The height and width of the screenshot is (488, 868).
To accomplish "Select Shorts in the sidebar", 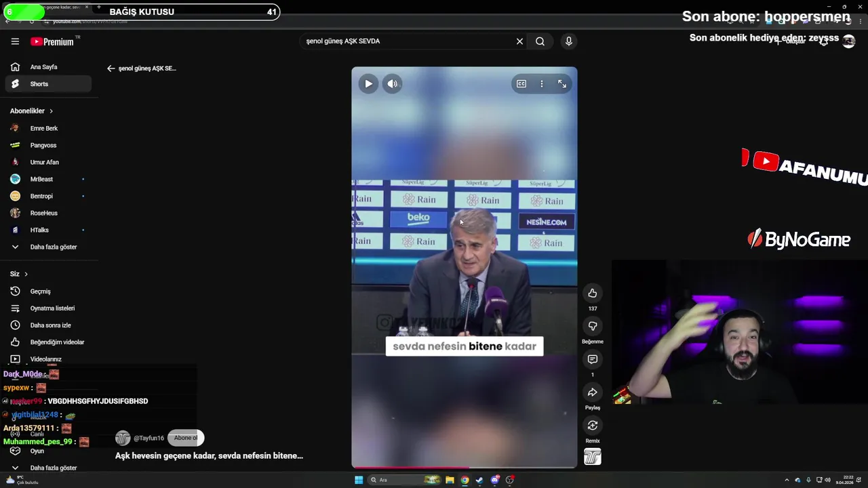I will (47, 84).
